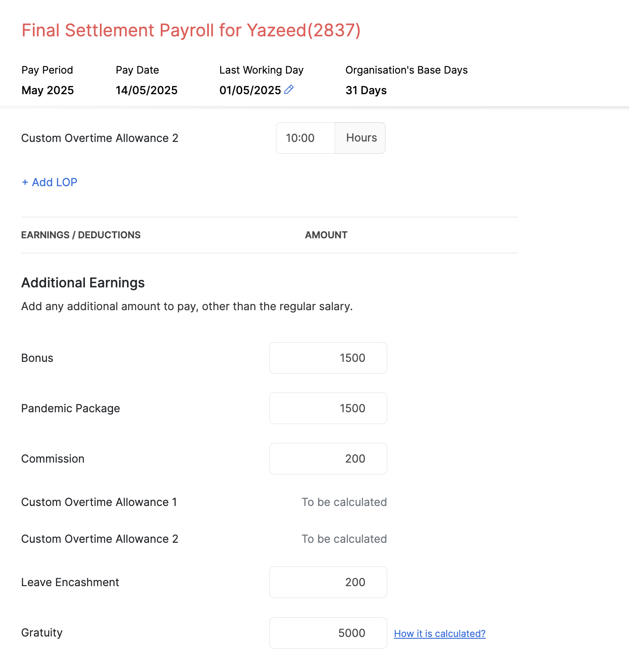
Task: Click the pencil icon beside Last Working Day
Action: pos(289,90)
